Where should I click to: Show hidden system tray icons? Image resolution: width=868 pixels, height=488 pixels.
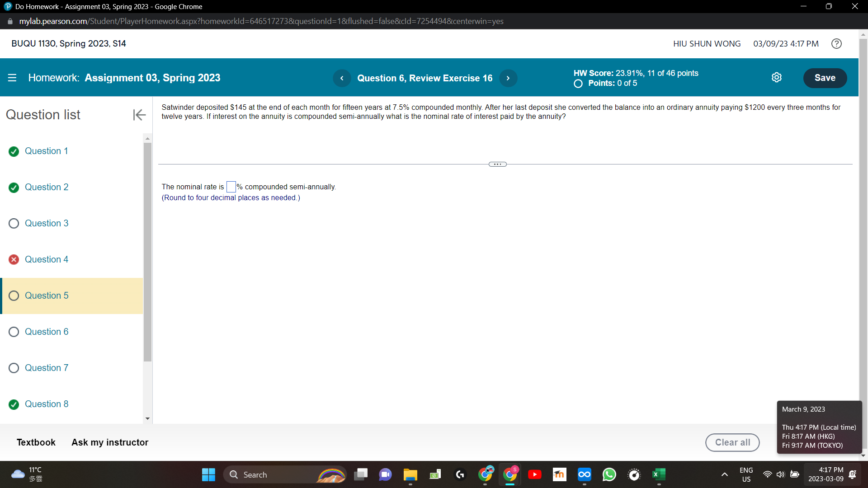click(724, 474)
